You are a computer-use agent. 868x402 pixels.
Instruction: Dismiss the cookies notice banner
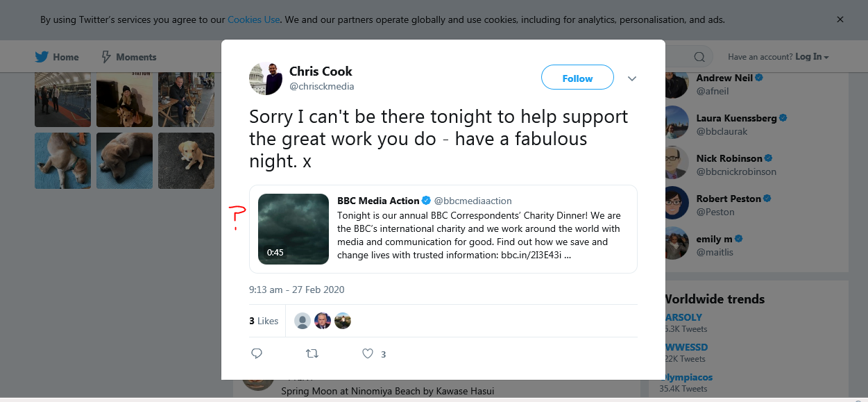point(840,19)
